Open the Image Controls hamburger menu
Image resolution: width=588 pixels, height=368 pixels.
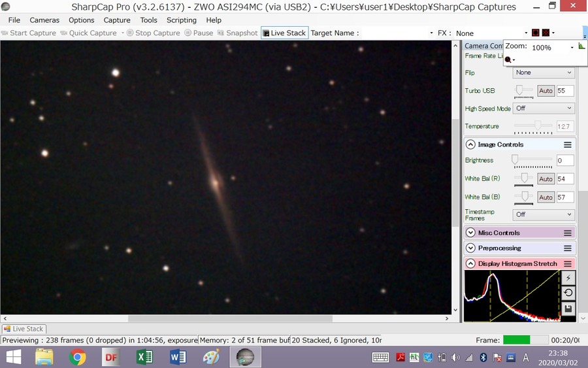568,145
